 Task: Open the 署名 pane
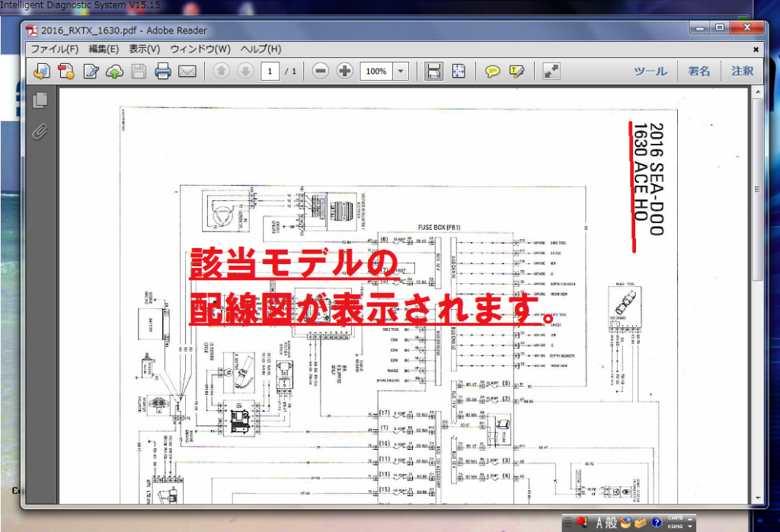click(x=699, y=71)
